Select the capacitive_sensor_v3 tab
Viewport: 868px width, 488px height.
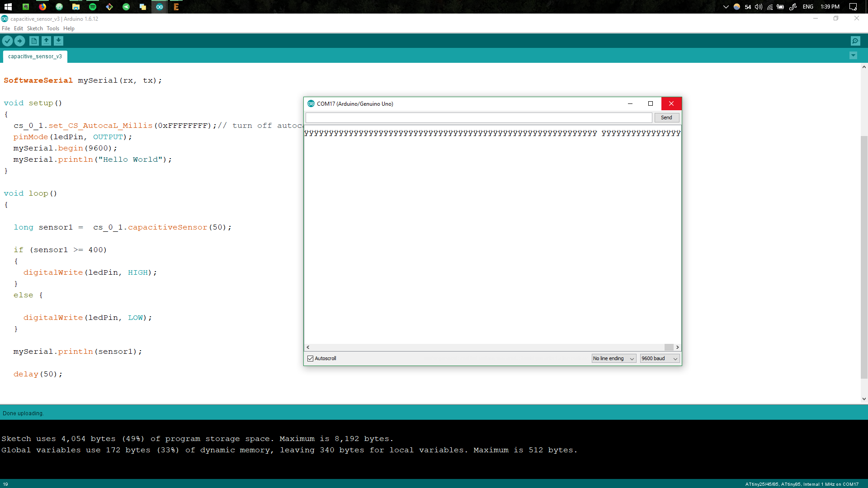click(x=35, y=56)
